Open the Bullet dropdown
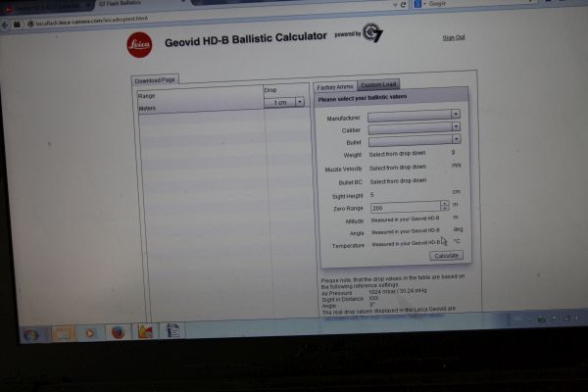Screen dimensions: 588x392 [415, 140]
